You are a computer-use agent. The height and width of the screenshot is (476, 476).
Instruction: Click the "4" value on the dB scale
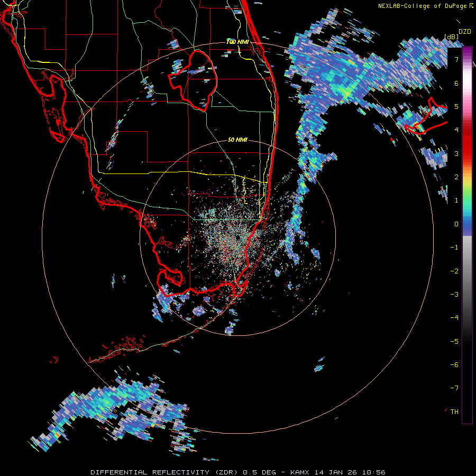[x=456, y=130]
